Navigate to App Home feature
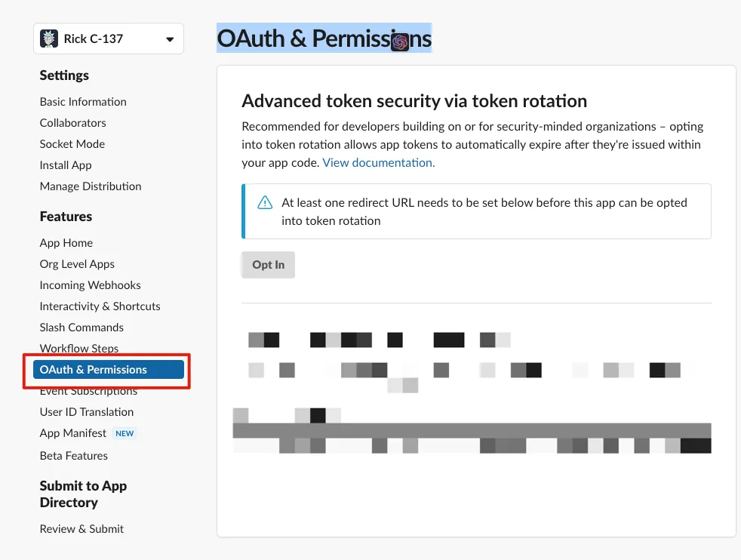Screen dimensions: 741x560 click(66, 243)
